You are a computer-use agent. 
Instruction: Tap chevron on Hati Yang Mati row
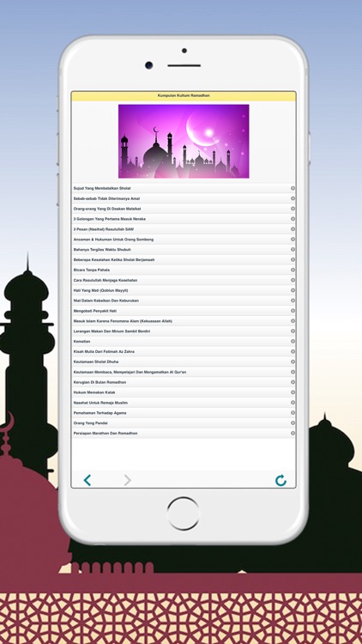coord(293,290)
